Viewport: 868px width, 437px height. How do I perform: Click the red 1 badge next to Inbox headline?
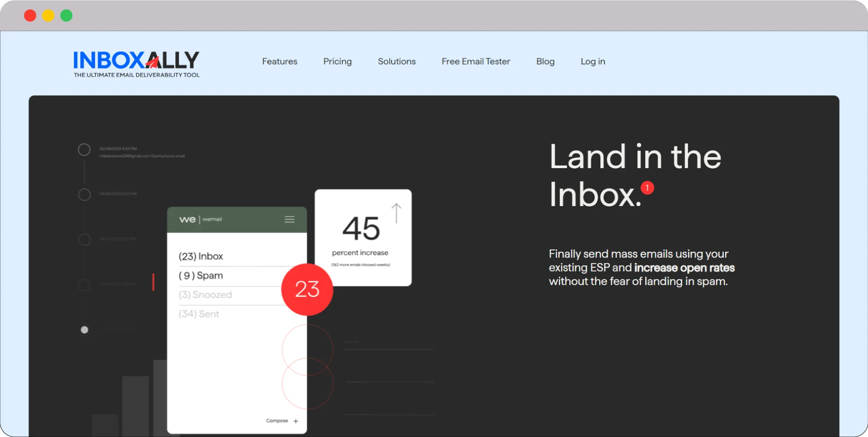(x=647, y=188)
